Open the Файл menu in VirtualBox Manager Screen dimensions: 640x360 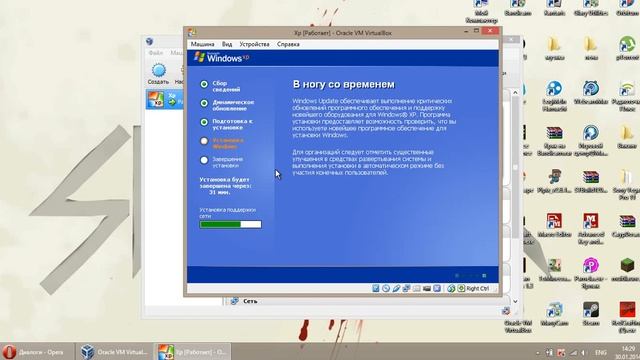[x=156, y=53]
